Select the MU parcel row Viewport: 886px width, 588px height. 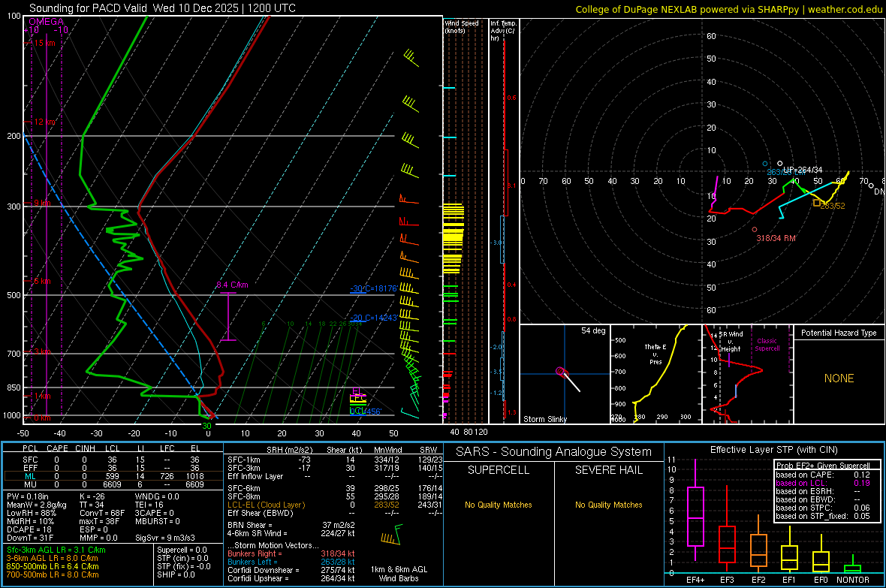pos(113,484)
